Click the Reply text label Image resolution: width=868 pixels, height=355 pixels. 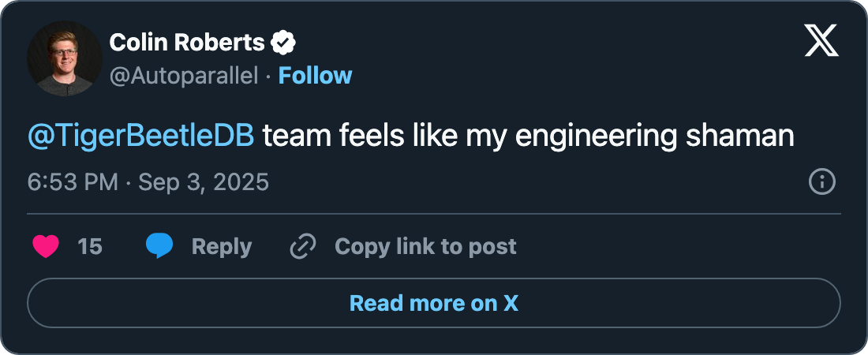click(x=222, y=247)
